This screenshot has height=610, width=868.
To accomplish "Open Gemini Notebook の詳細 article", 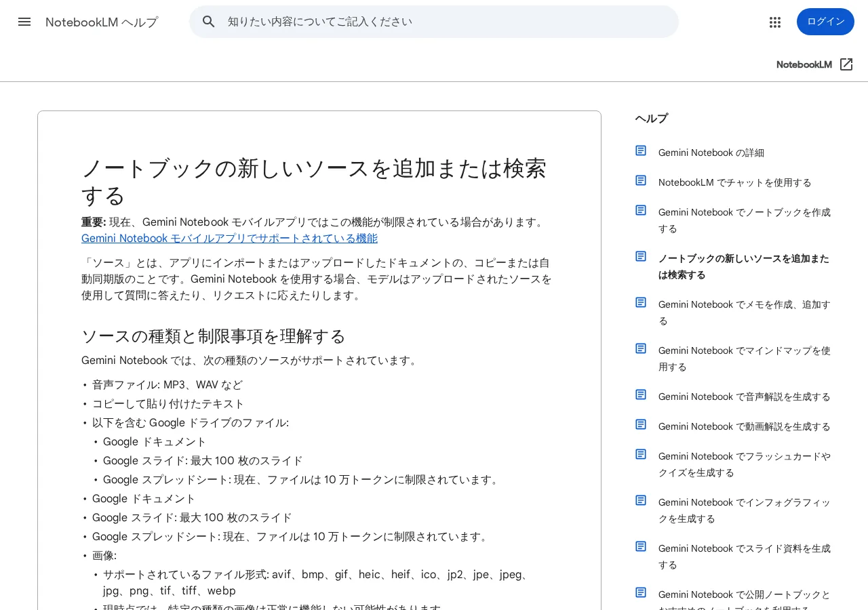I will [x=711, y=152].
